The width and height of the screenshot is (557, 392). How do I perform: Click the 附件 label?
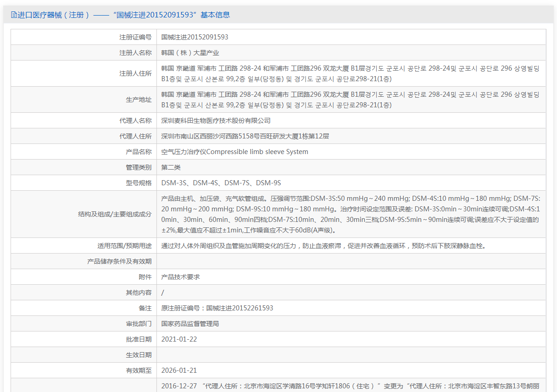(145, 277)
